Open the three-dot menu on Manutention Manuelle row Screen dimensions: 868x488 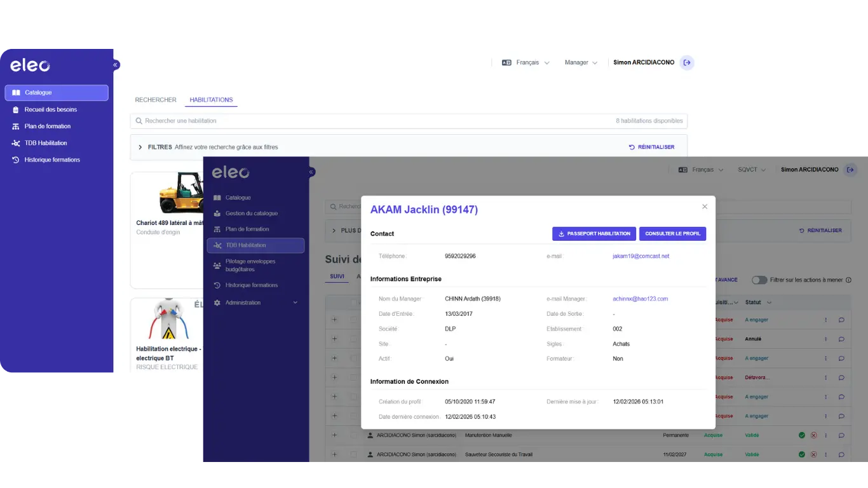click(826, 435)
